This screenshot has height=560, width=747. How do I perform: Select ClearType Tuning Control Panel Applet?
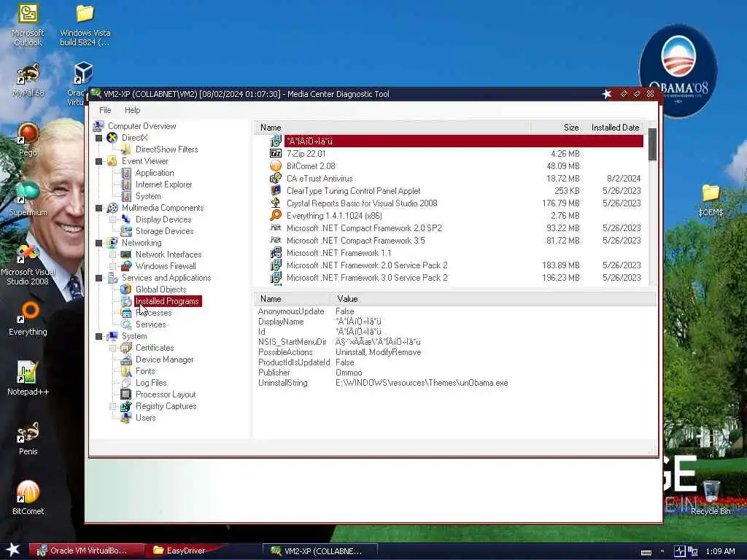pyautogui.click(x=455, y=191)
